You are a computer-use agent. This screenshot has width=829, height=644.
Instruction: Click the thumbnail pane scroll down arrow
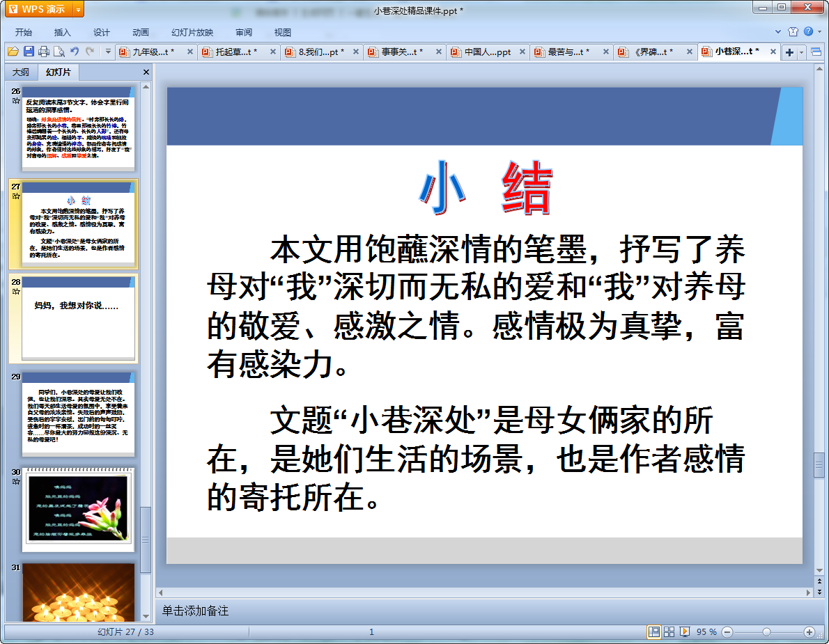146,617
